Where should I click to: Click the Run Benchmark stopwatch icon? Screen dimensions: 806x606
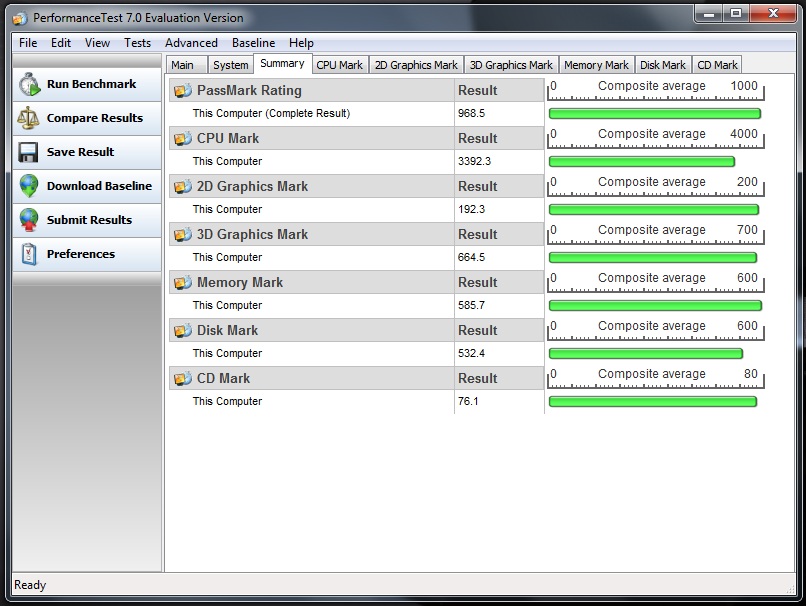pyautogui.click(x=29, y=84)
